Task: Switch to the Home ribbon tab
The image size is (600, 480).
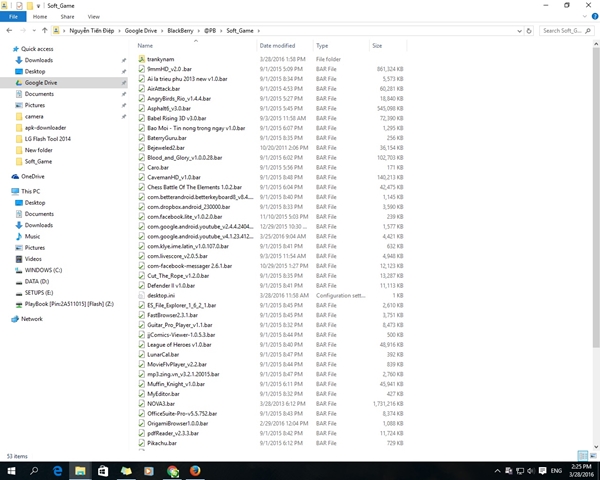Action: click(x=40, y=17)
